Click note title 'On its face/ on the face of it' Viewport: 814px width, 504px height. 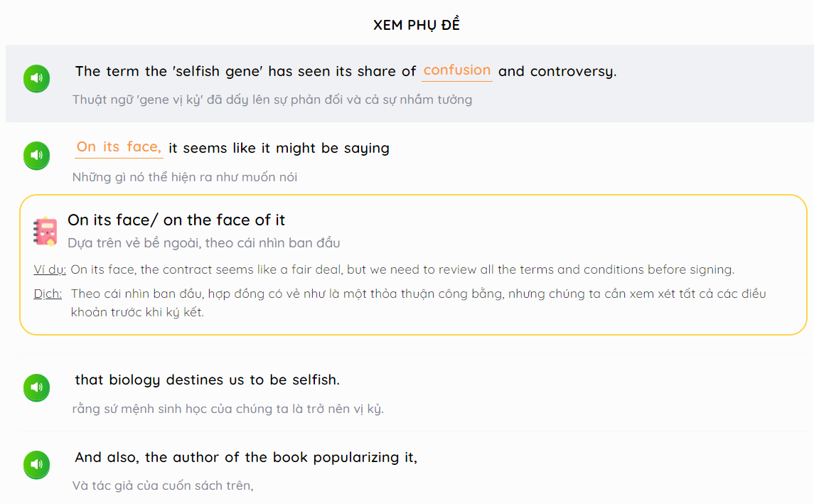tap(176, 220)
